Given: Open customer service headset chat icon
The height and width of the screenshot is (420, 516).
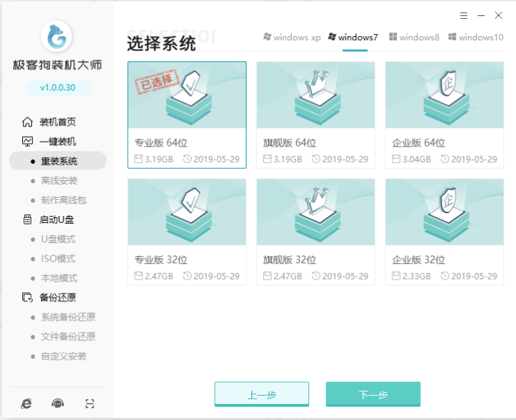Looking at the screenshot, I should tap(58, 403).
